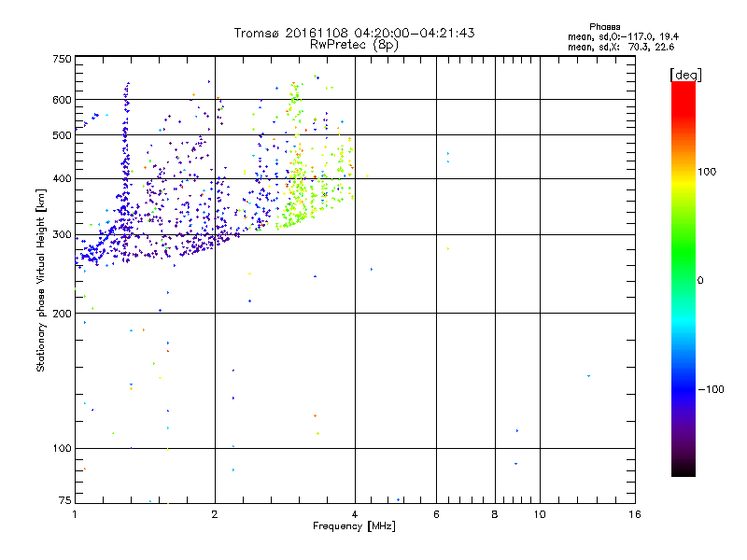Click the y-axis tick label '600'
Screen dimensions: 747x560
[x=62, y=100]
